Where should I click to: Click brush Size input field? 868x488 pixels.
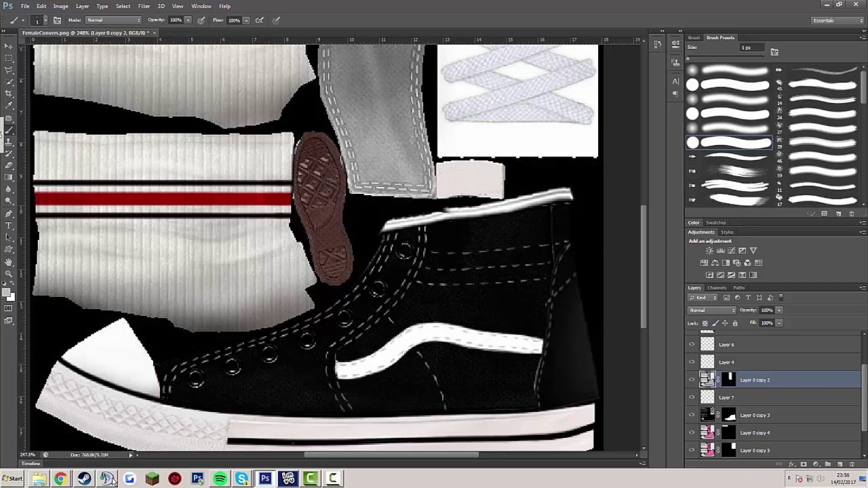point(753,48)
